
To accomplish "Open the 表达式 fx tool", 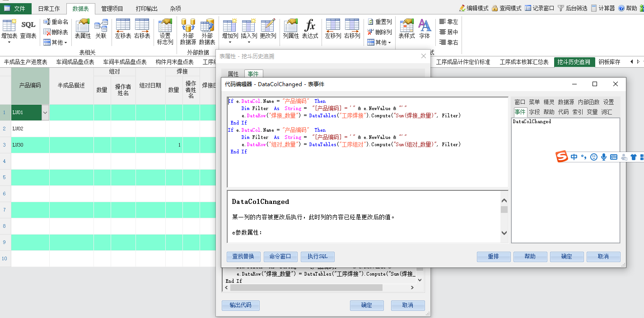I will [310, 28].
